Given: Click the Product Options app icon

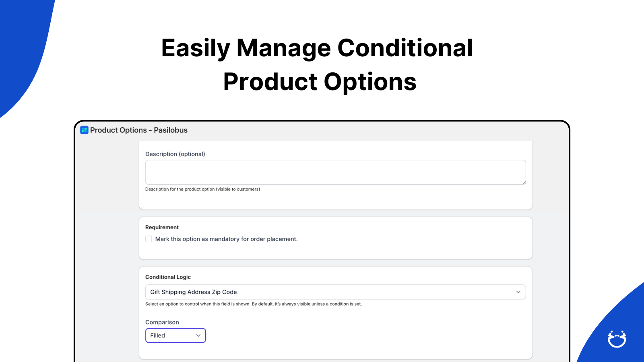Looking at the screenshot, I should pyautogui.click(x=84, y=130).
